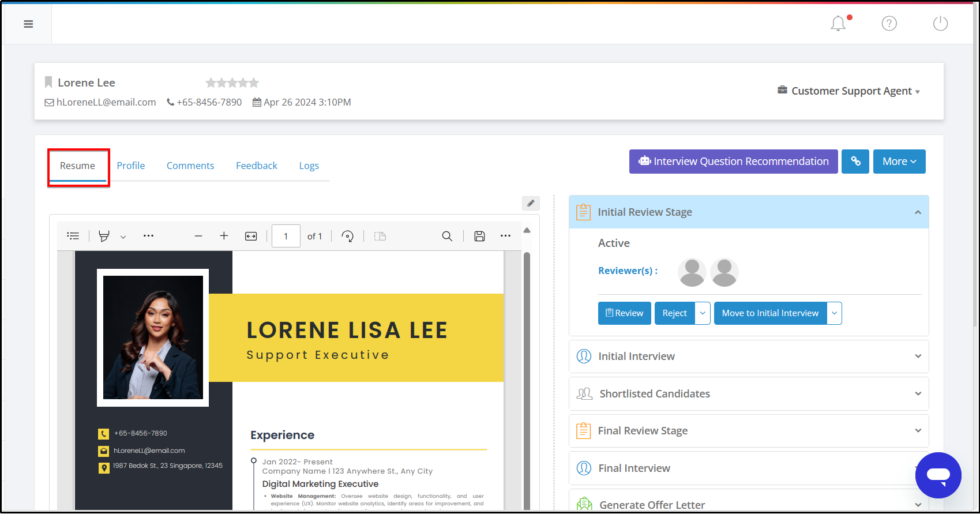Expand the Shortlisted Candidates stage
Screen dimensions: 980x514
click(x=749, y=394)
